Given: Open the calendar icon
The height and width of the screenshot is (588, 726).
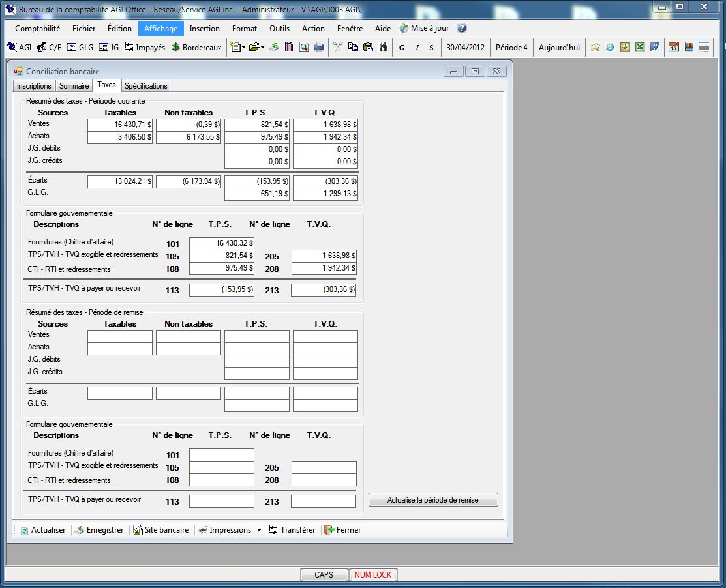Looking at the screenshot, I should point(674,47).
